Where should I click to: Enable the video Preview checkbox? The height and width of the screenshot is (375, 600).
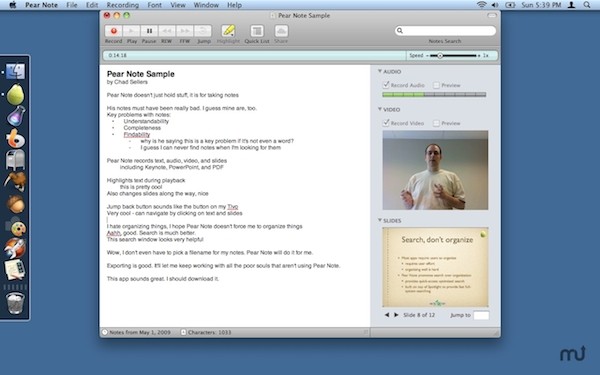[x=436, y=123]
